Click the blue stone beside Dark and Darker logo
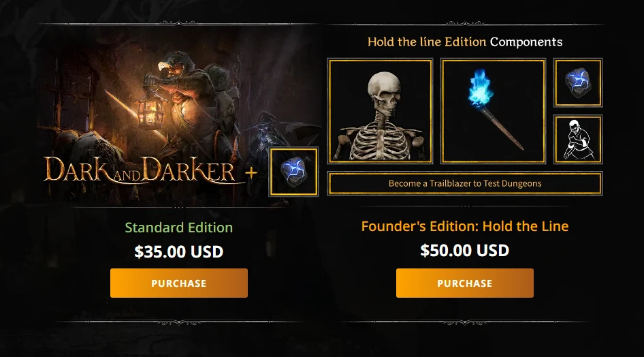 point(293,172)
